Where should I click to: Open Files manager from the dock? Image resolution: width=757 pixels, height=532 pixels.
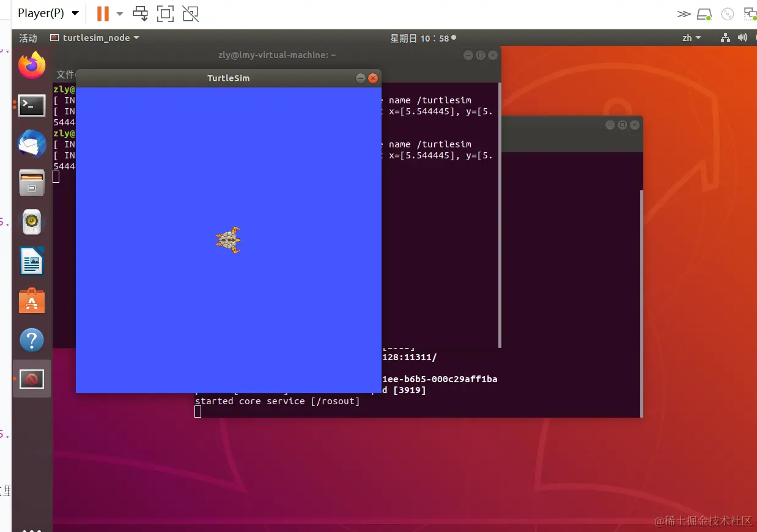[x=32, y=183]
